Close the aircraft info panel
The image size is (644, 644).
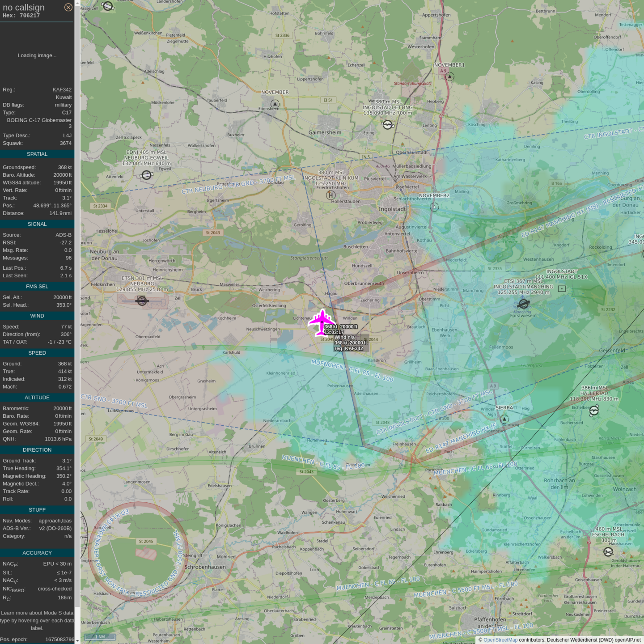tap(68, 7)
